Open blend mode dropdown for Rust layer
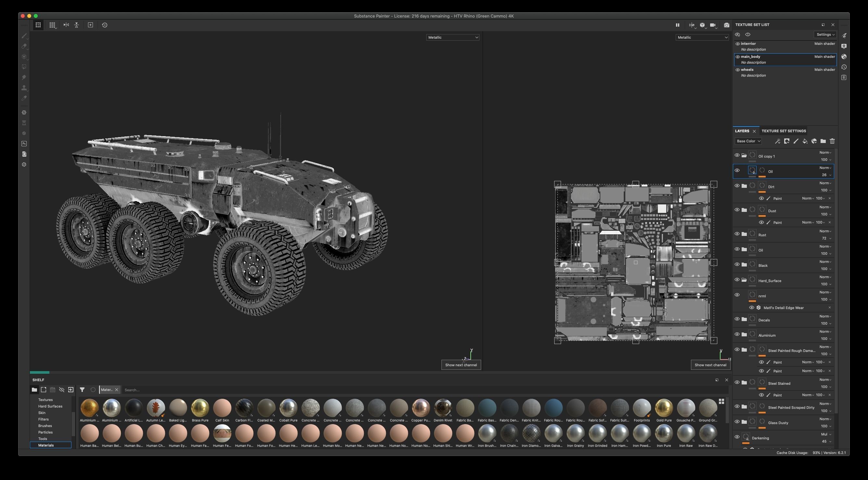868x480 pixels. pos(825,231)
